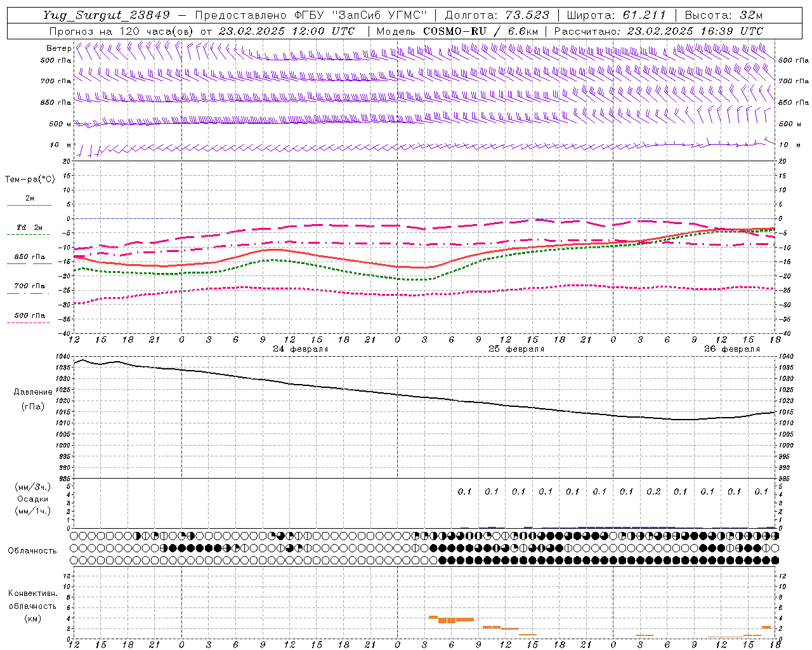The width and height of the screenshot is (812, 650).
Task: Click the Осадки precipitation label
Action: click(x=33, y=499)
